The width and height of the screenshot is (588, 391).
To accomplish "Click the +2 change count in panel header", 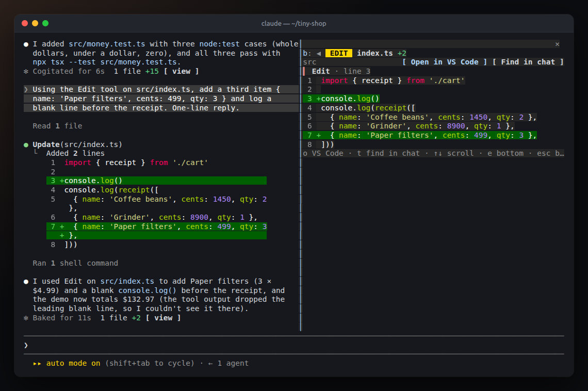I will (x=402, y=53).
